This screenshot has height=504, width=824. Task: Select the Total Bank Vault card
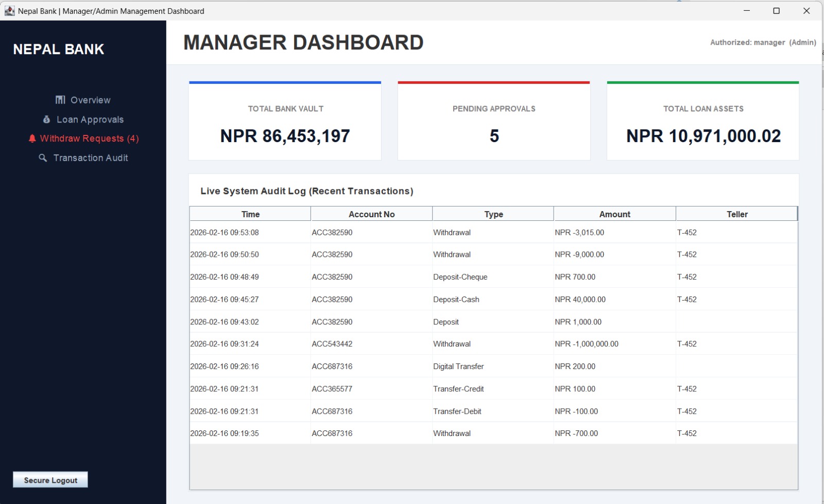[285, 121]
